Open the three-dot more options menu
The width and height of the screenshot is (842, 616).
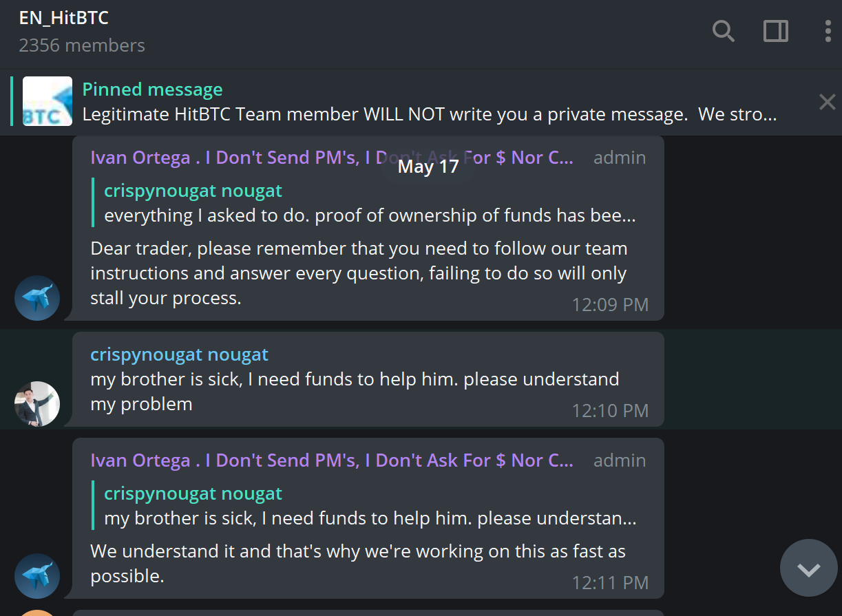(x=828, y=31)
